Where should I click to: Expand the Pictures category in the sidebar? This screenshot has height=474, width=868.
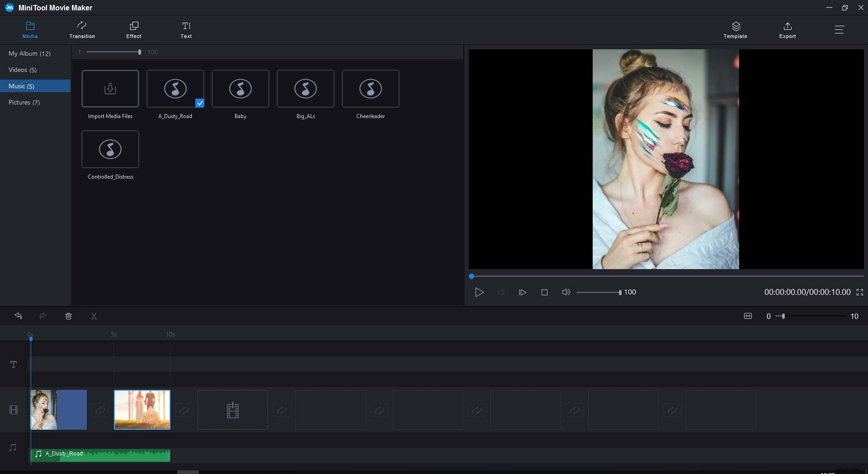pyautogui.click(x=24, y=102)
